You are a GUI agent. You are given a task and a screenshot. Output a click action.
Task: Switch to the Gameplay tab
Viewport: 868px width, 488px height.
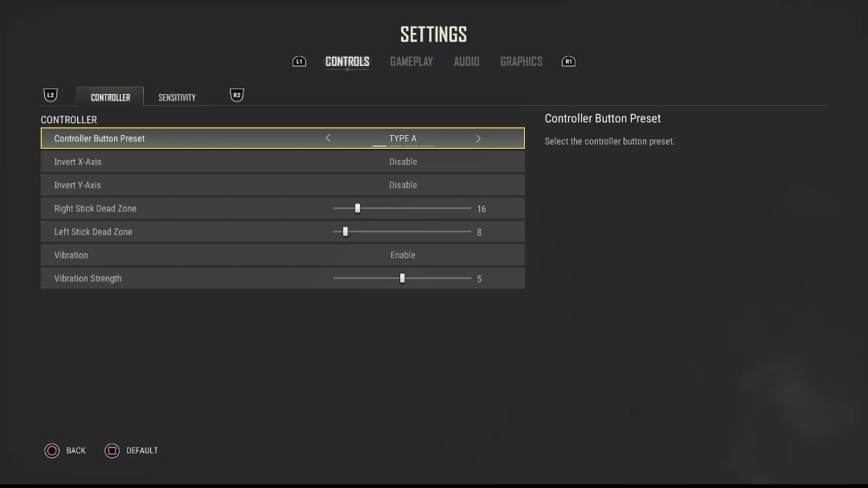(411, 62)
